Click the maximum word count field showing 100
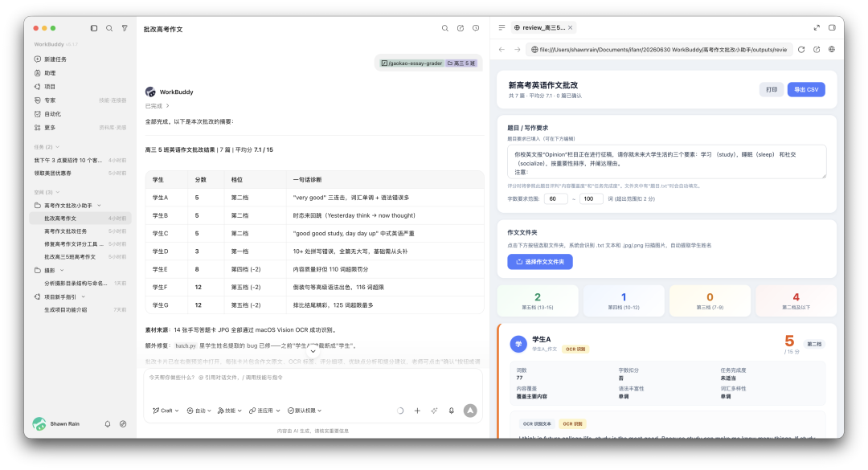This screenshot has width=868, height=470. pyautogui.click(x=592, y=198)
